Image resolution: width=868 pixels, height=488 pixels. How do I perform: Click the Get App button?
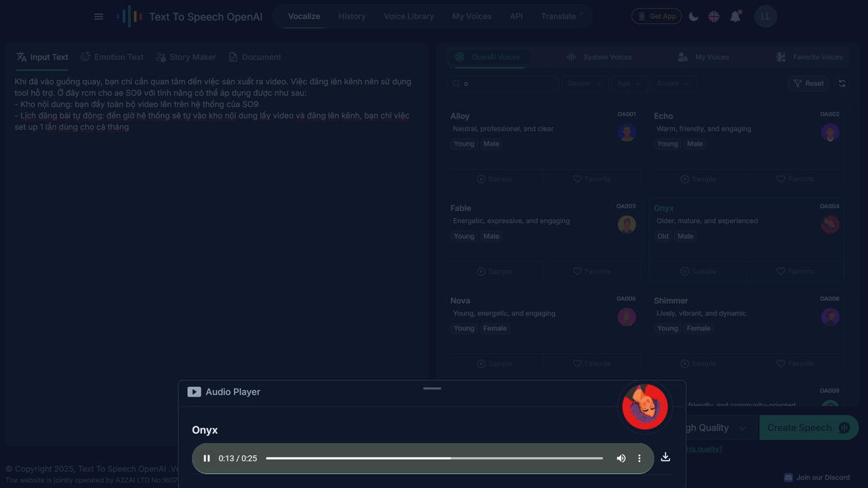tap(656, 16)
